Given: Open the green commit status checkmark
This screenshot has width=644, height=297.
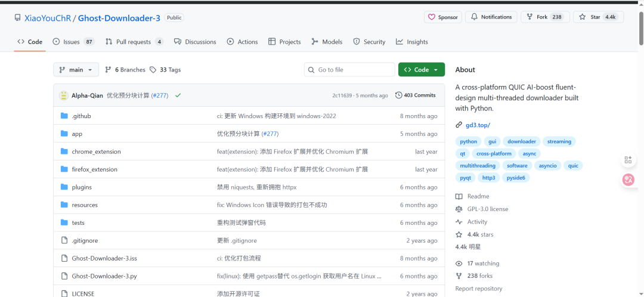Looking at the screenshot, I should click(178, 95).
